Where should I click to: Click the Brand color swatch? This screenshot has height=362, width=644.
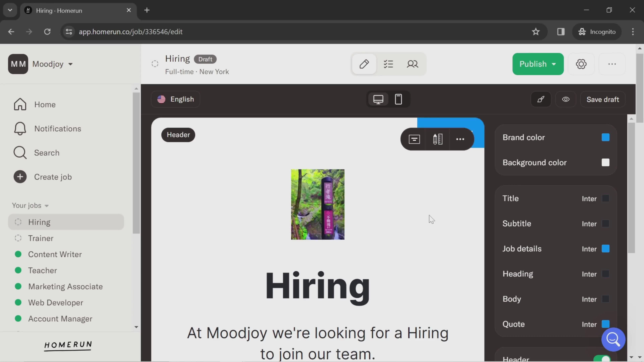click(x=606, y=137)
